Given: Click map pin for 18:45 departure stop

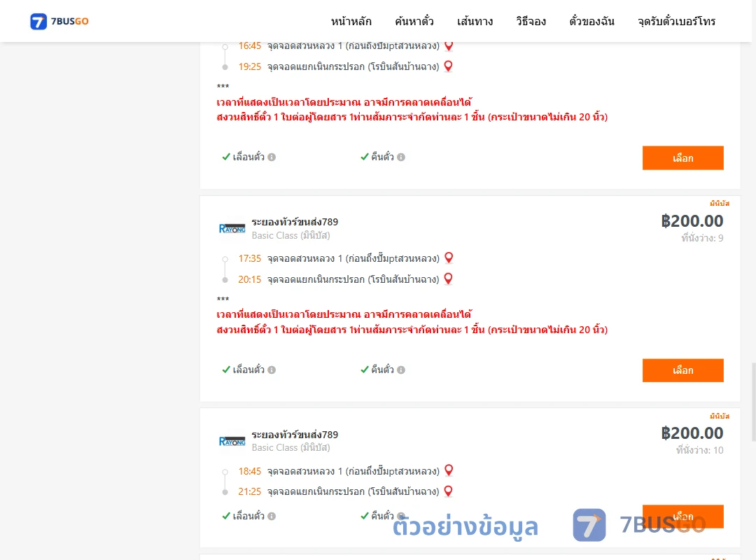Looking at the screenshot, I should (x=449, y=470).
